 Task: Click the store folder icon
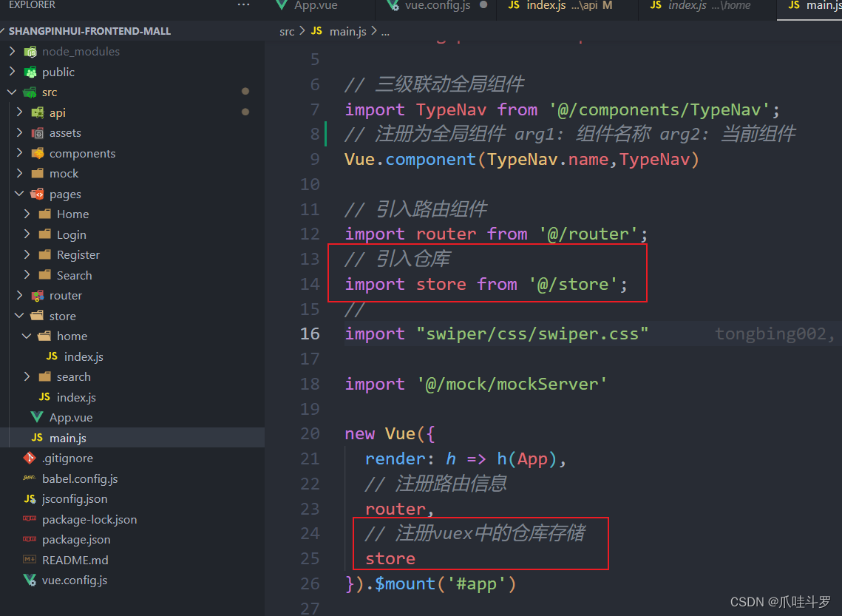coord(37,316)
